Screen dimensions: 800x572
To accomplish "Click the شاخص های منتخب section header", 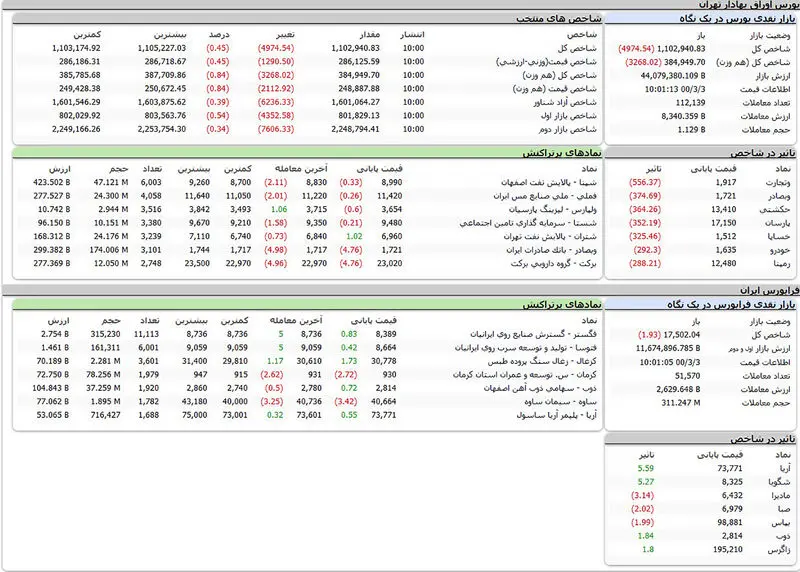I will click(558, 19).
